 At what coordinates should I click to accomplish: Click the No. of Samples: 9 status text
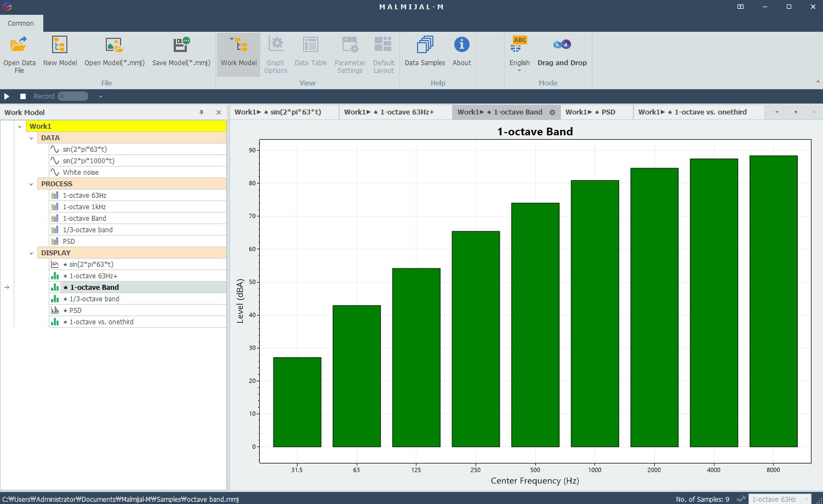click(702, 499)
